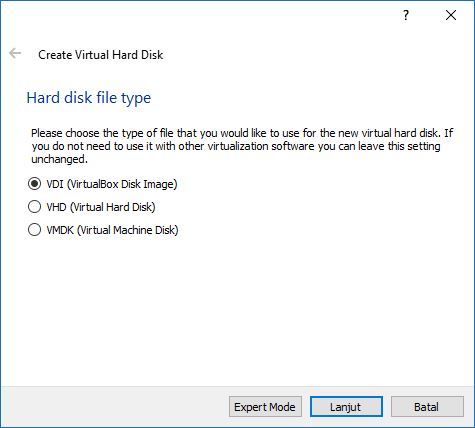Click blank space left of Expert Mode button
This screenshot has height=428, width=475.
click(x=113, y=407)
